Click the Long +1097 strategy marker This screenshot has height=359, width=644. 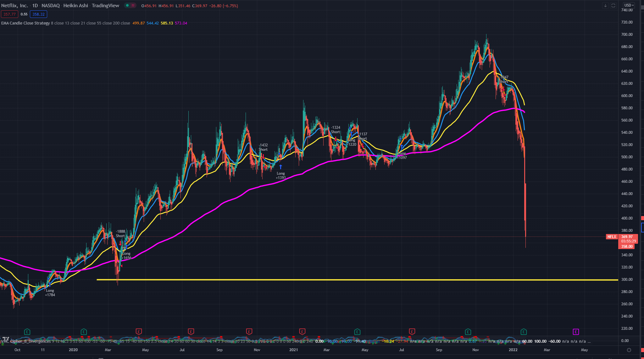click(x=402, y=155)
